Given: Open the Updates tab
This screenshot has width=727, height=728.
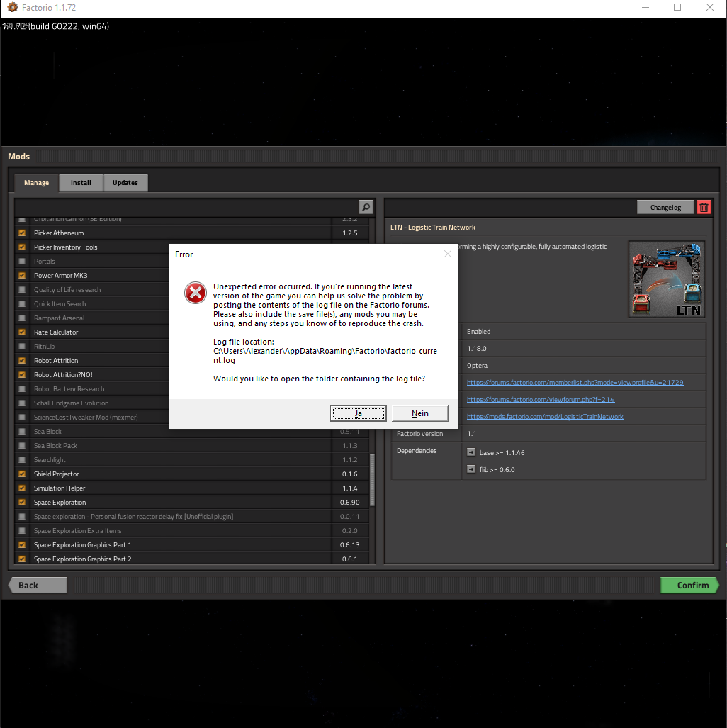Looking at the screenshot, I should 125,182.
